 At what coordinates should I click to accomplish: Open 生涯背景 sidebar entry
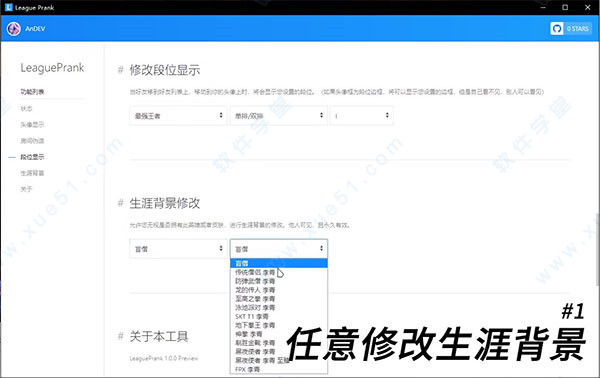coord(33,173)
